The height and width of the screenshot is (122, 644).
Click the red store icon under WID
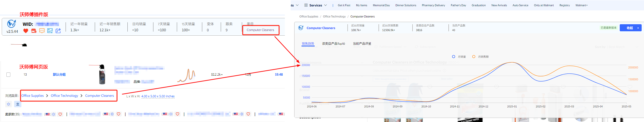(34, 31)
